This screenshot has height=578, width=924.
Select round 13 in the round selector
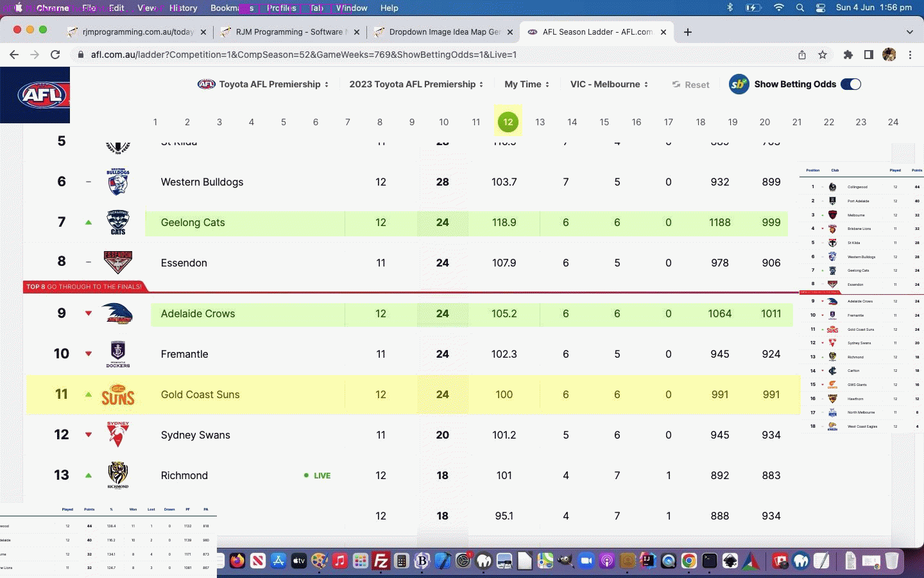click(540, 122)
